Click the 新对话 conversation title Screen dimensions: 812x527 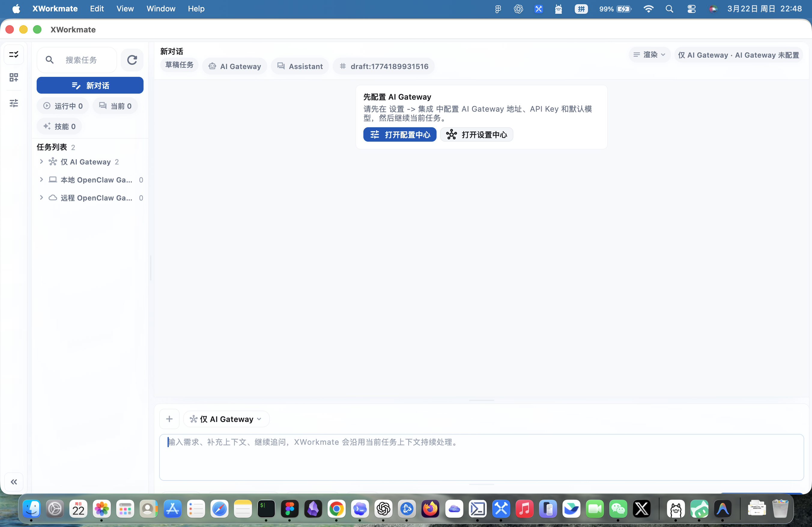coord(172,52)
